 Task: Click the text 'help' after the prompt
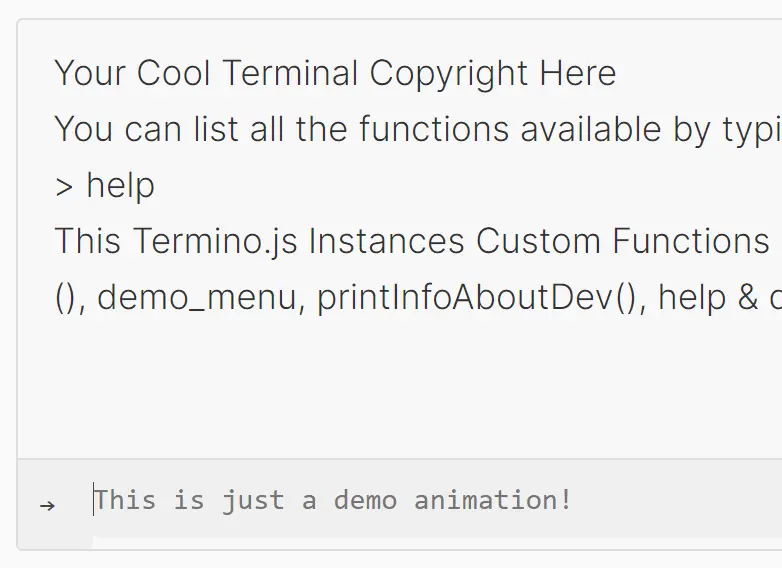click(x=121, y=186)
